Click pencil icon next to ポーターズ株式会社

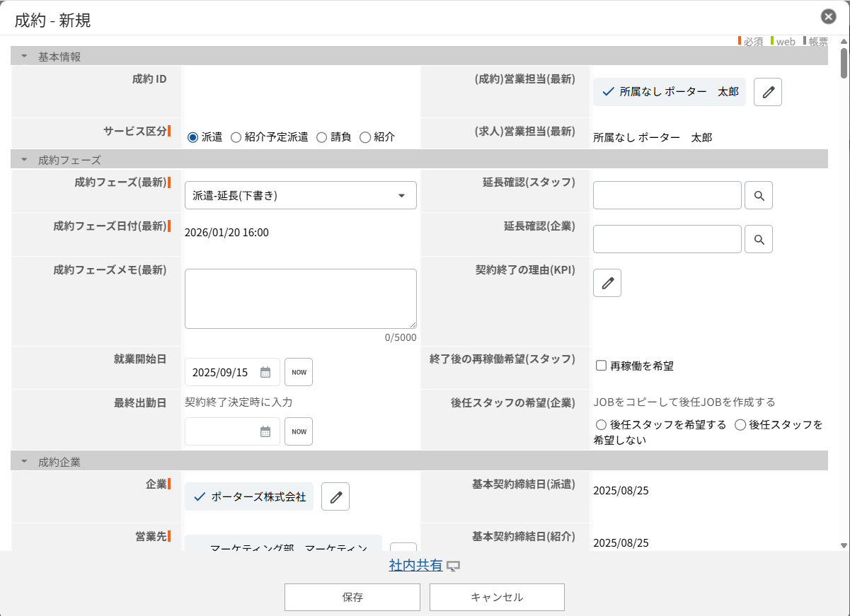tap(335, 497)
